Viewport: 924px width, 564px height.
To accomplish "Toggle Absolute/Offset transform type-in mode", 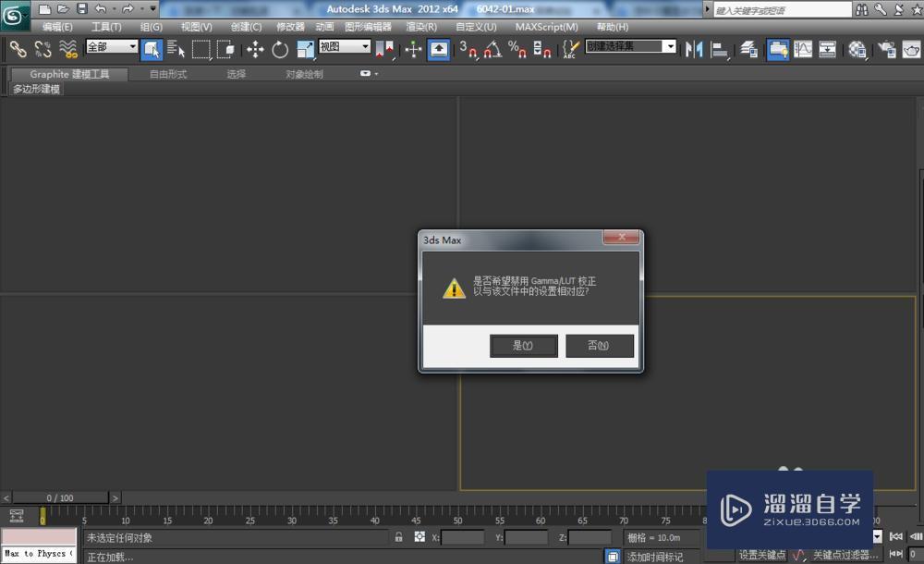I will click(419, 537).
